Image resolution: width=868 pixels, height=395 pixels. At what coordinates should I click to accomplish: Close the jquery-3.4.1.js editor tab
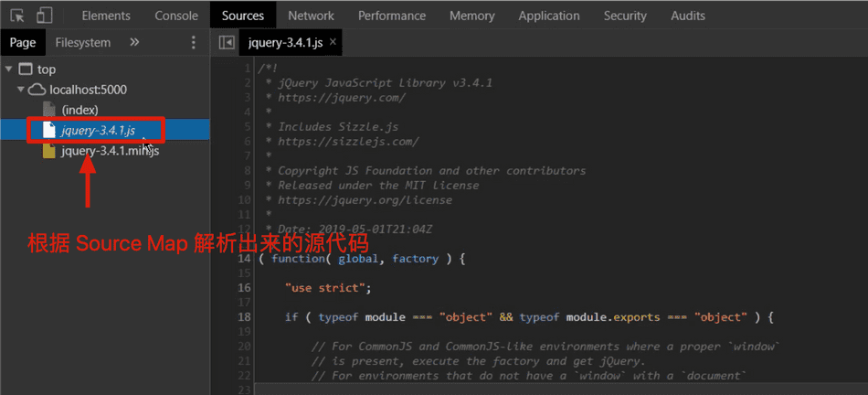[x=333, y=42]
